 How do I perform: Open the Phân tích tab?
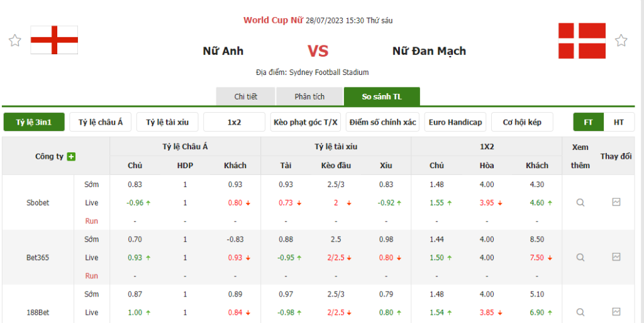pyautogui.click(x=309, y=96)
